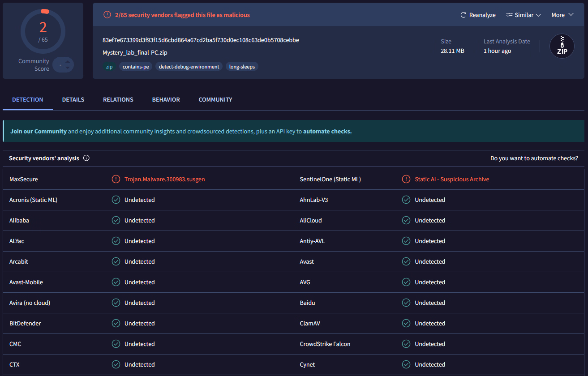Click "Do you want to automate checks?"
This screenshot has height=376, width=588.
pos(534,158)
